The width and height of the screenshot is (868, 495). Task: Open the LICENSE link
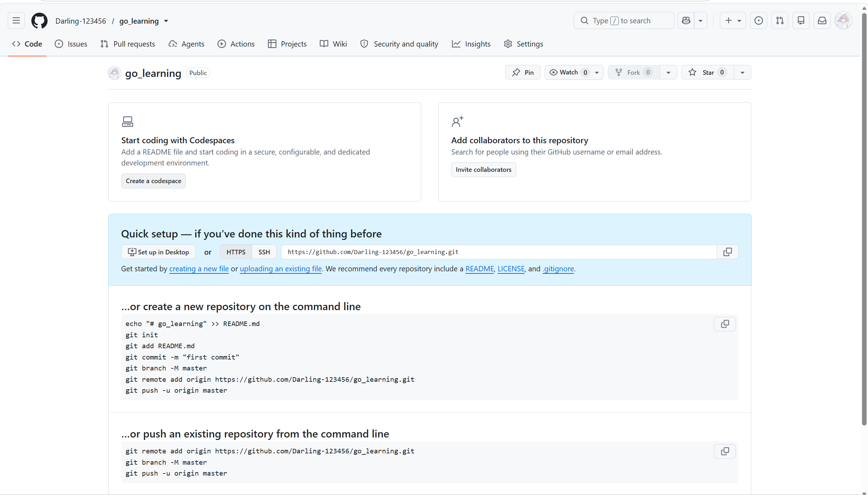click(511, 269)
